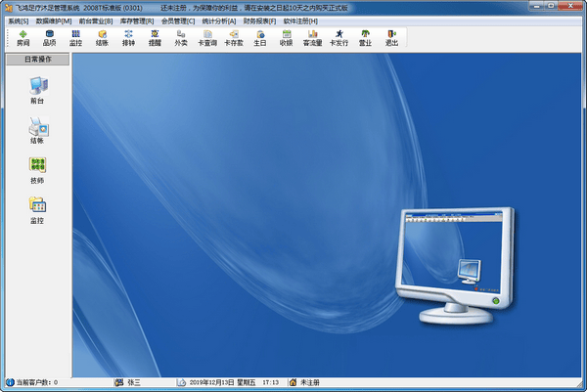Image resolution: width=587 pixels, height=392 pixels.
Task: Open 客流量 customer flow
Action: pos(312,38)
